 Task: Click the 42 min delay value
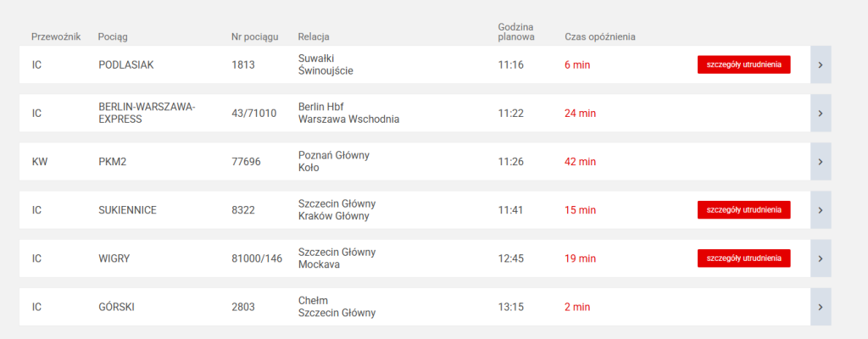[581, 162]
